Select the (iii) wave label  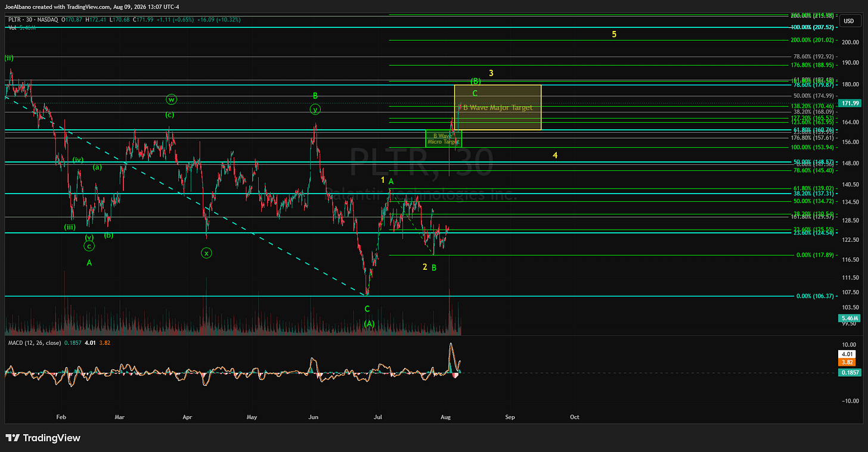click(70, 227)
